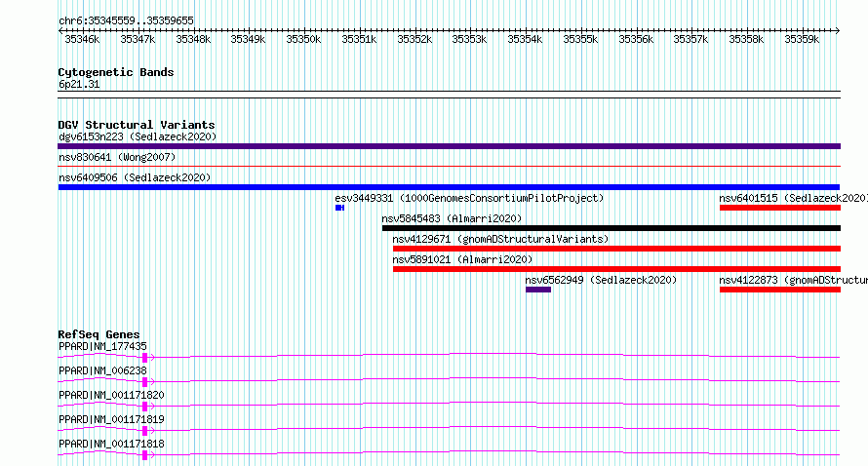Image resolution: width=868 pixels, height=466 pixels.
Task: Click the short purple nsv6562949 variant bar
Action: coord(538,290)
